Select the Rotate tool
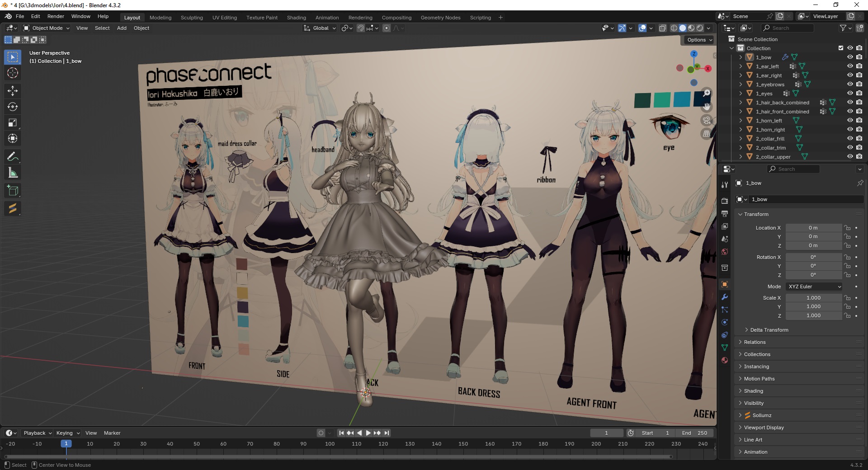 click(x=13, y=107)
